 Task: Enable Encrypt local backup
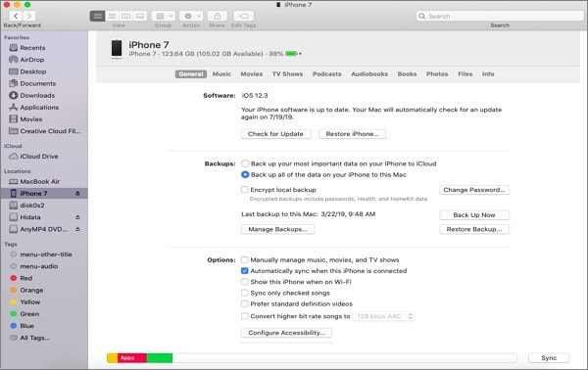click(x=245, y=190)
